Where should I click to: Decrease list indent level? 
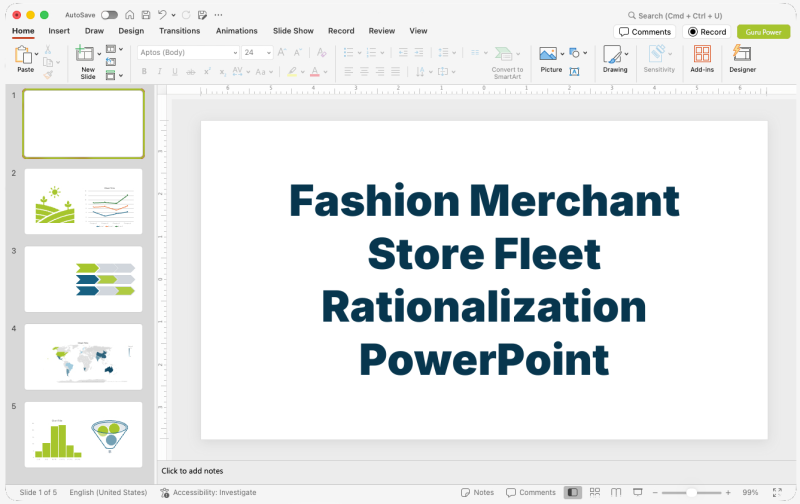(x=403, y=52)
